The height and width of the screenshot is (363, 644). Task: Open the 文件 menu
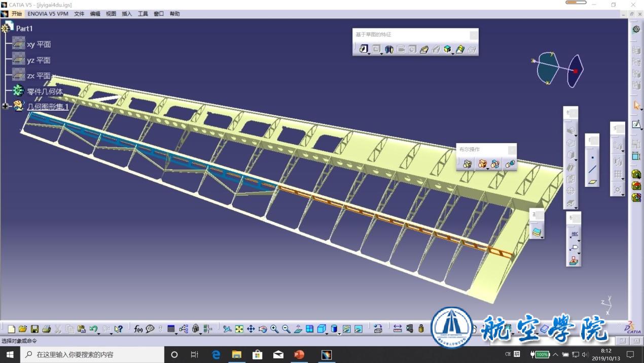pos(79,14)
